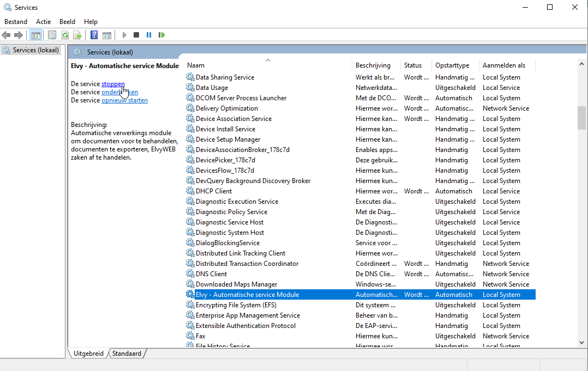This screenshot has width=588, height=371.
Task: Select DeviceAssociationBroker_178c7d in the list
Action: click(243, 150)
